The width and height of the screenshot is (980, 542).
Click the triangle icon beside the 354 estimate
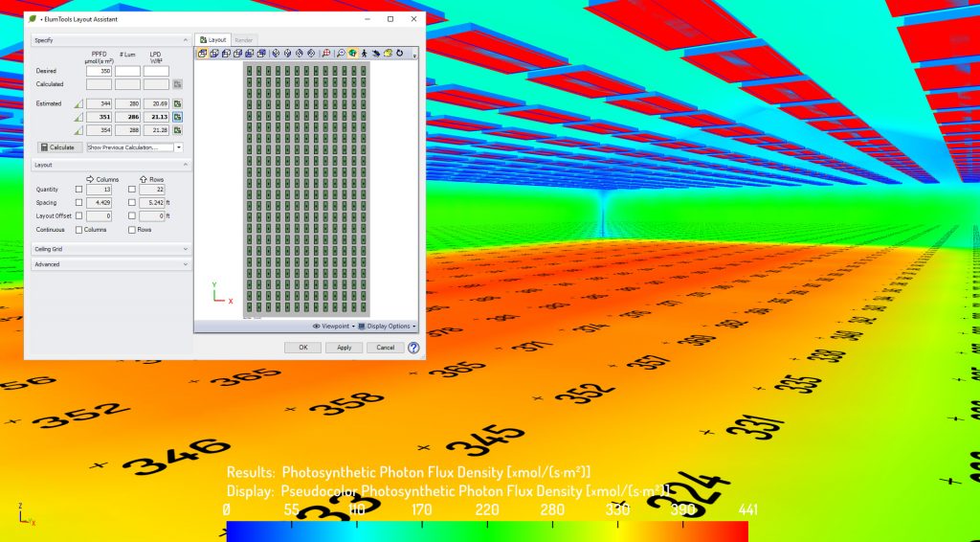pyautogui.click(x=78, y=130)
